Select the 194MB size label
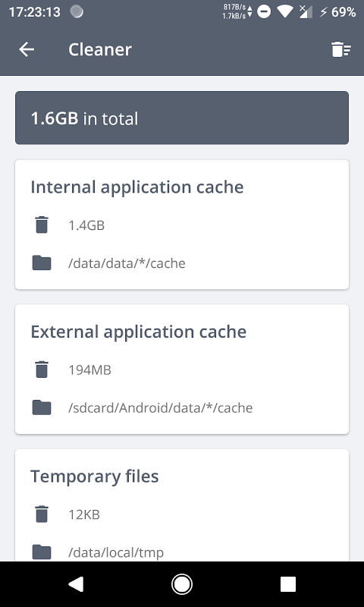The height and width of the screenshot is (607, 364). pyautogui.click(x=89, y=370)
